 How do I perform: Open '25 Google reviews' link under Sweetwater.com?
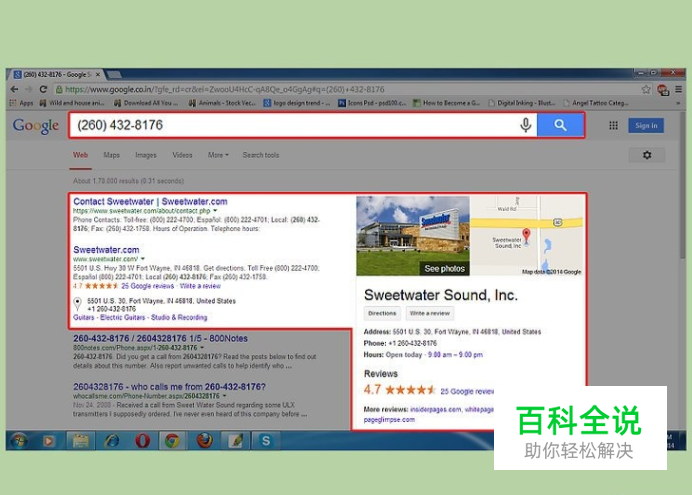147,286
